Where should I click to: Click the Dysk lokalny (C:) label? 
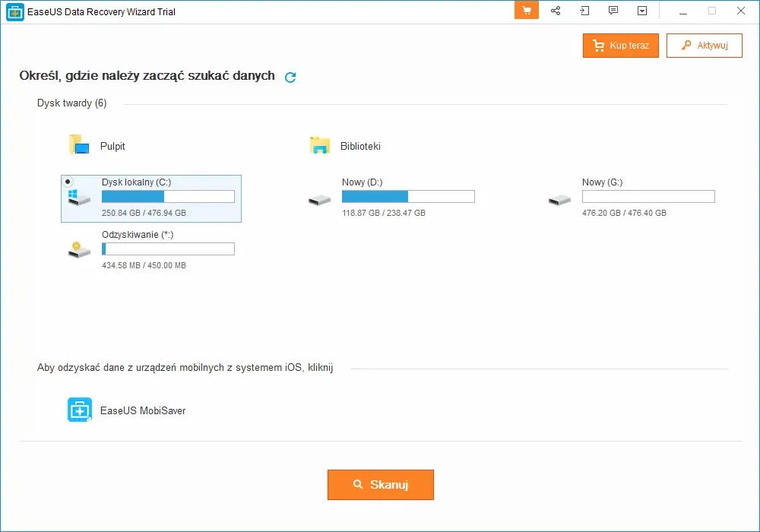(136, 182)
